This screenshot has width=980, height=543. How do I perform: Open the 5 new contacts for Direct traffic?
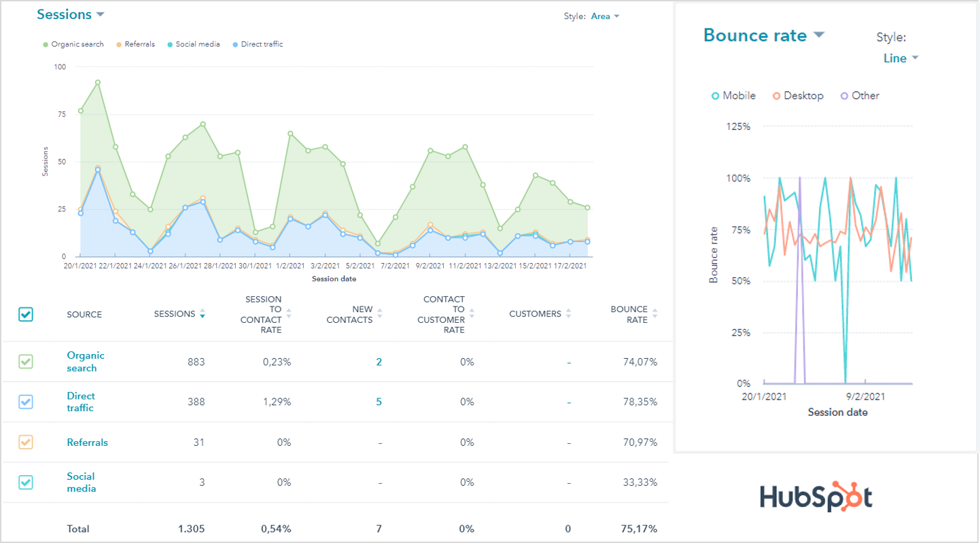point(379,402)
